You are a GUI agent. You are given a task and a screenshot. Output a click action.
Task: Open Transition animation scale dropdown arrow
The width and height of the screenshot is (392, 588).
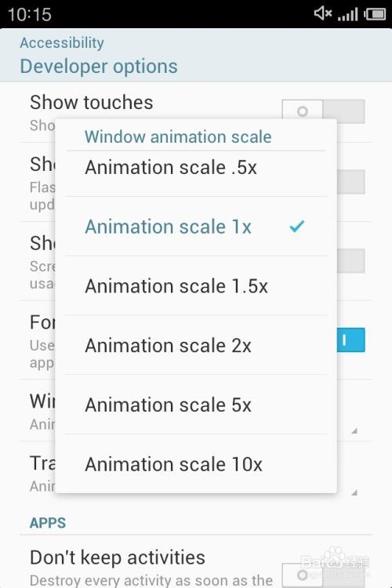354,492
